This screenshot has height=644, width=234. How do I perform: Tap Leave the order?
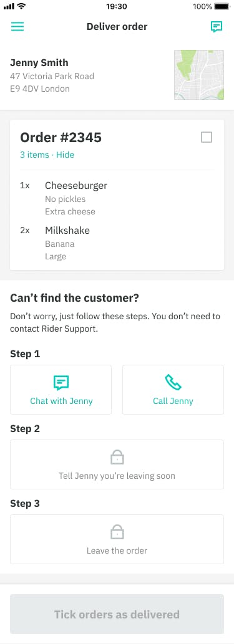(117, 539)
